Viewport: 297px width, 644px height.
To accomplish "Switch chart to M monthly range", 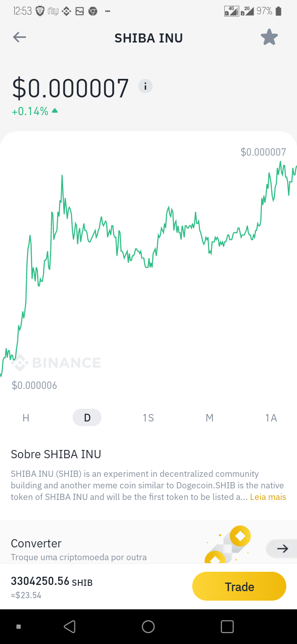I will tap(210, 418).
